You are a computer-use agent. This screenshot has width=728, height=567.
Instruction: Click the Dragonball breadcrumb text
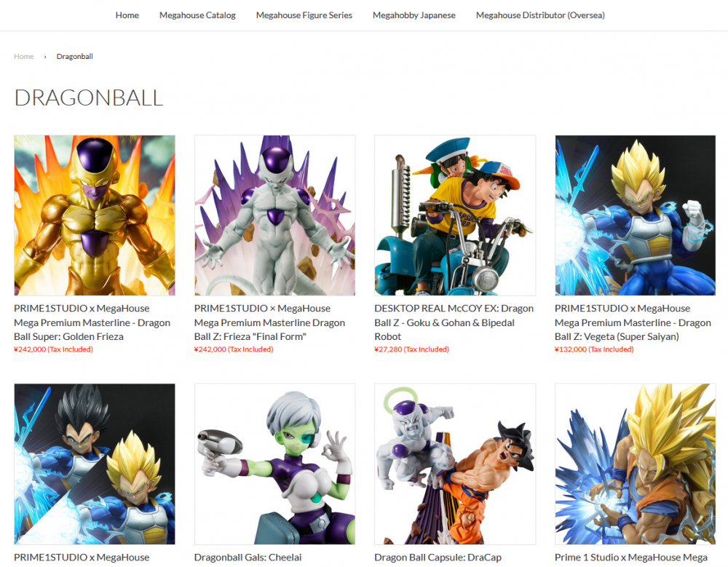click(75, 56)
